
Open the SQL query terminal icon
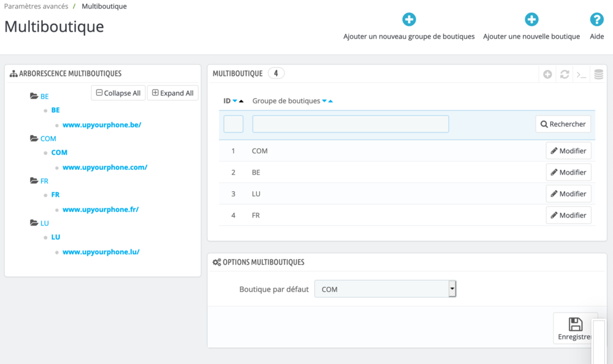click(x=581, y=74)
